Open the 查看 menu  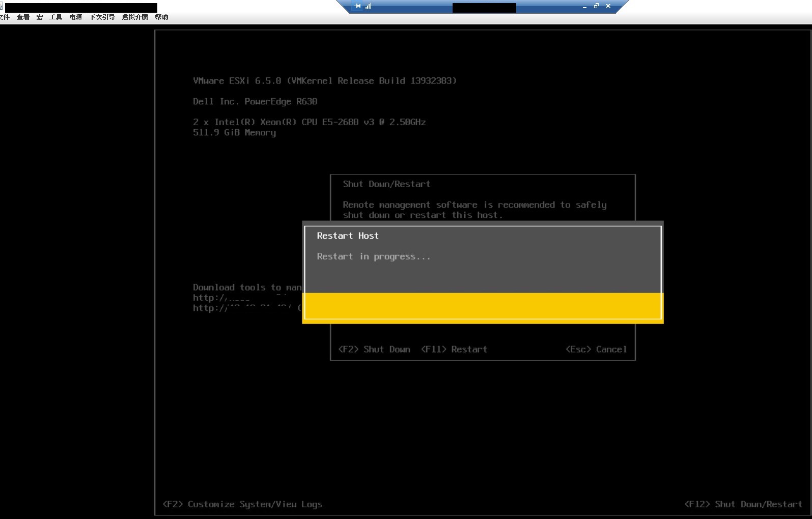pos(23,17)
